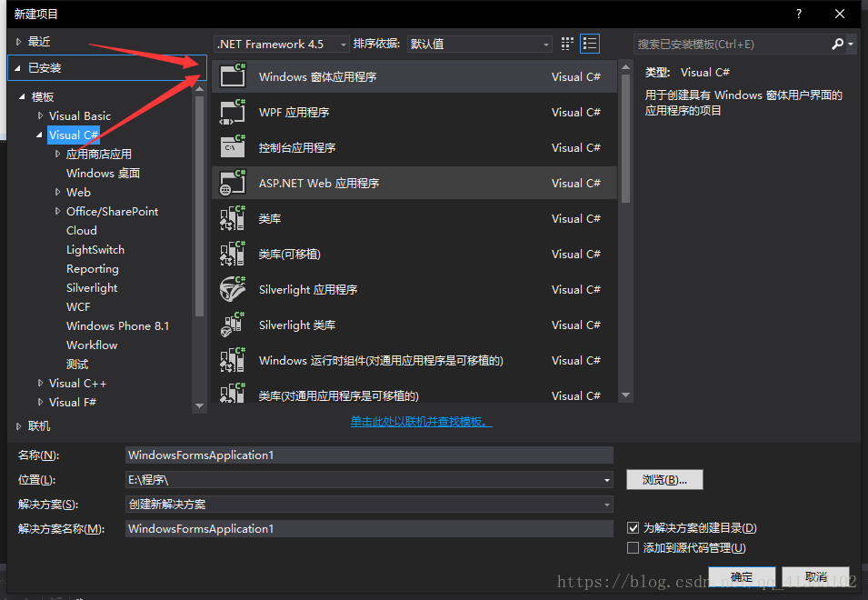Select the 类库(可移植) template name

coord(290,254)
